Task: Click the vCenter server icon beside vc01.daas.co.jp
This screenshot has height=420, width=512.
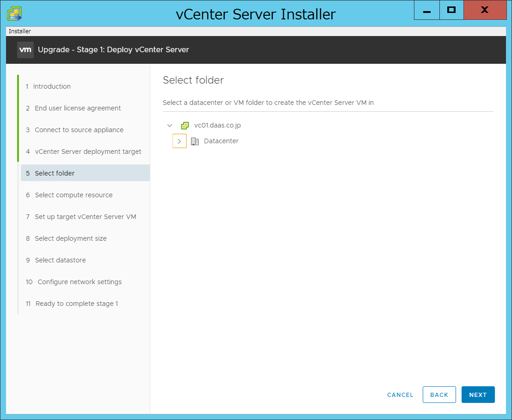Action: [185, 126]
